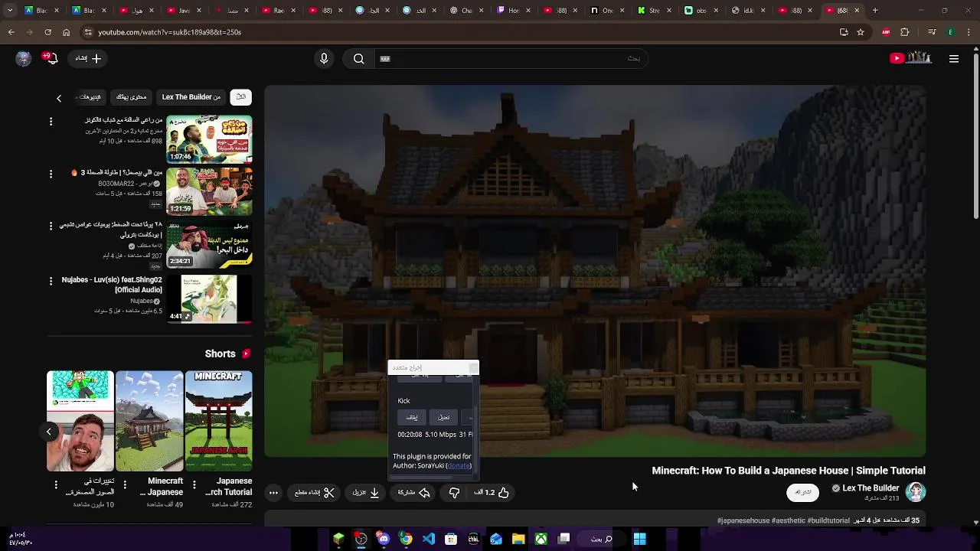Viewport: 980px width, 551px height.
Task: Click the Lex The Builder channel avatar
Action: (x=916, y=492)
